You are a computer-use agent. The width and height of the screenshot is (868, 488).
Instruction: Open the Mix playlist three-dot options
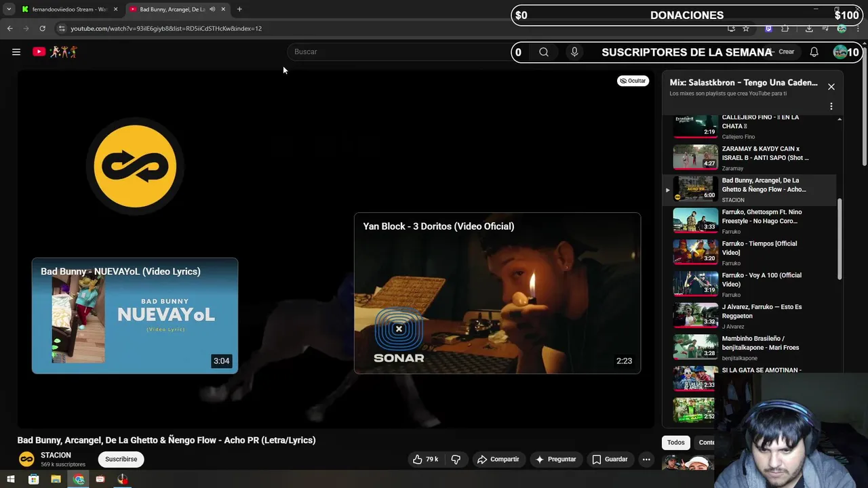click(831, 106)
